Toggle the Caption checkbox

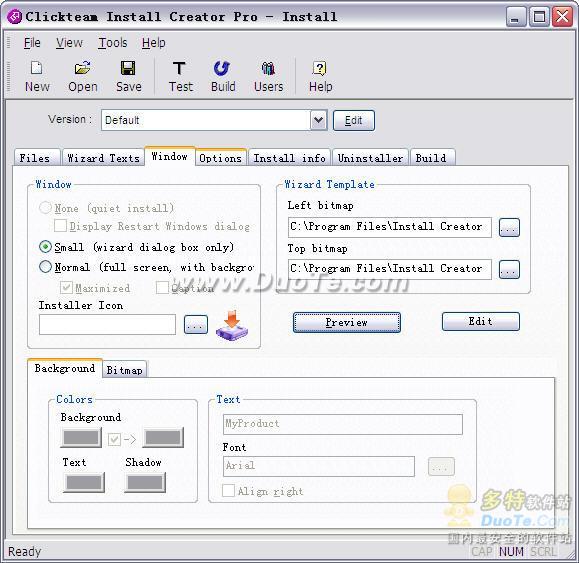click(x=162, y=287)
